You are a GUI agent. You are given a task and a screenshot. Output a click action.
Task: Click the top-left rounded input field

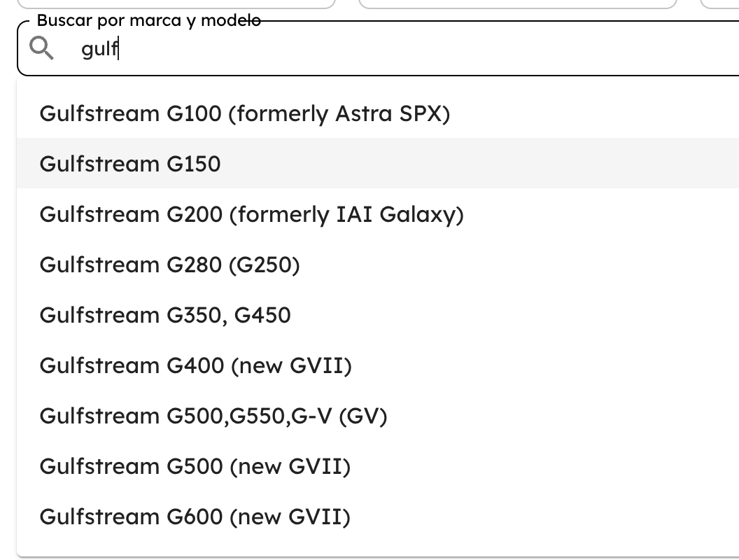pyautogui.click(x=175, y=3)
